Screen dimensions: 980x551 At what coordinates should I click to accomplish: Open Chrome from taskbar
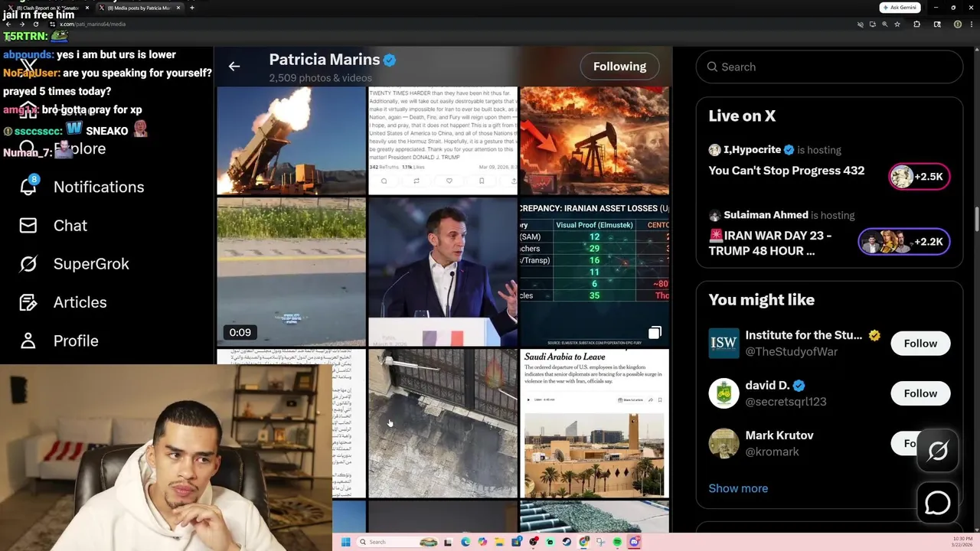tap(584, 542)
